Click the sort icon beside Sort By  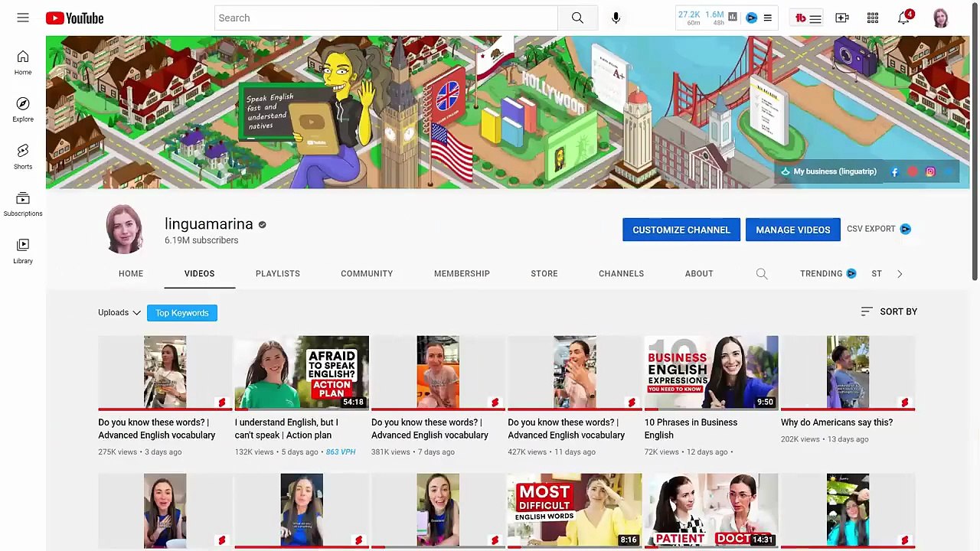[867, 311]
